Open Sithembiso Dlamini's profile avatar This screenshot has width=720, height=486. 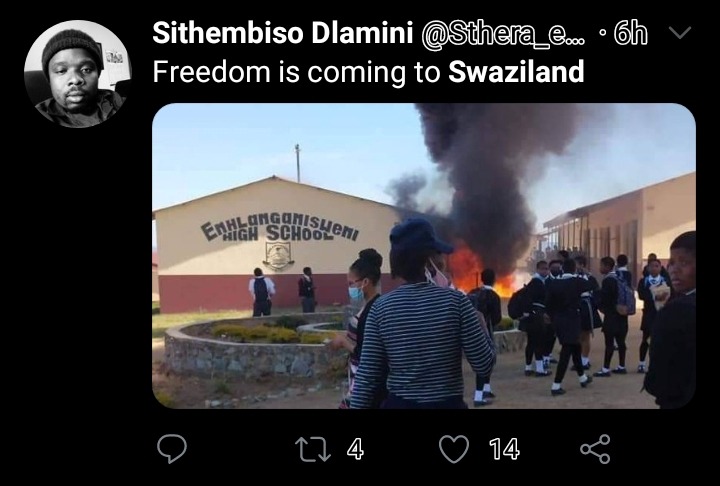(78, 74)
